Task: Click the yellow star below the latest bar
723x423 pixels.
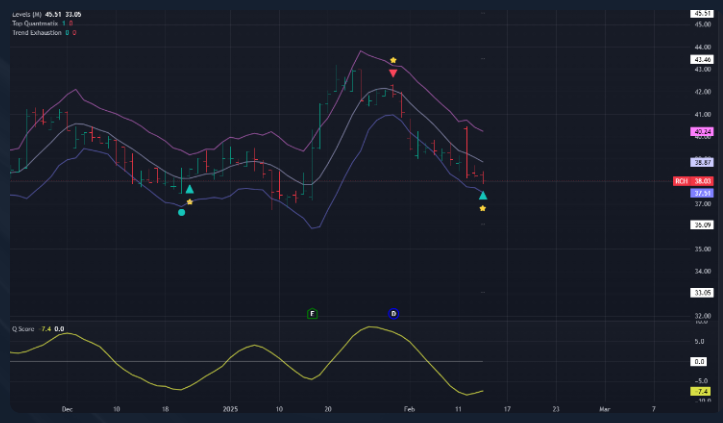Action: (x=482, y=209)
